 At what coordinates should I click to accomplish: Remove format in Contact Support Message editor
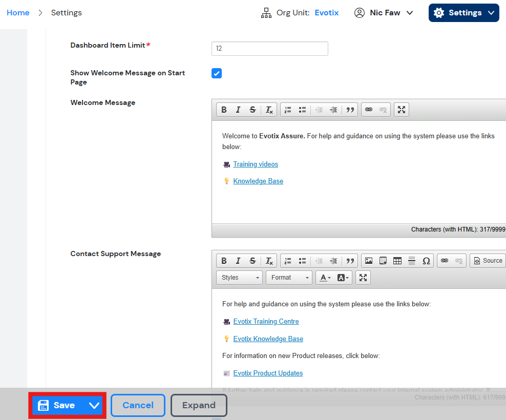click(269, 261)
